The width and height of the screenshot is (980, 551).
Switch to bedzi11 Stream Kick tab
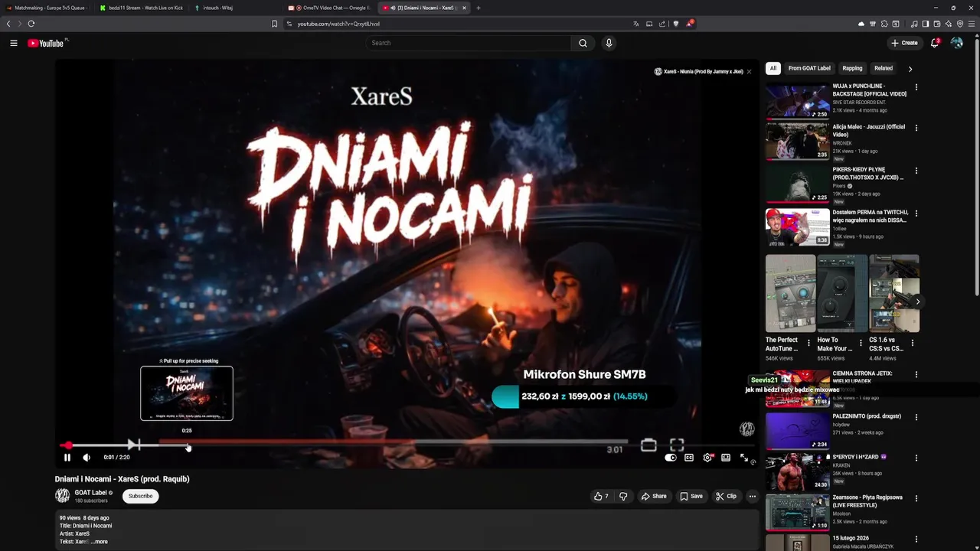(x=141, y=8)
